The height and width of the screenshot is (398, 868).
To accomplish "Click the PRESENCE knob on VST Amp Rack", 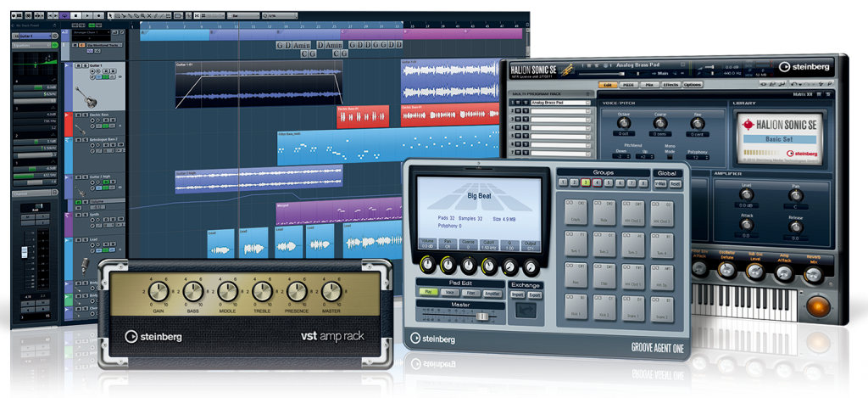I will click(298, 291).
